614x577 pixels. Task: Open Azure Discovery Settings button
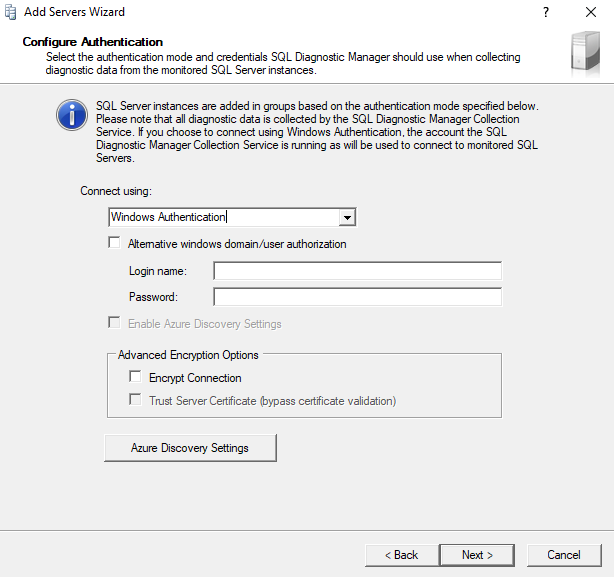[190, 448]
